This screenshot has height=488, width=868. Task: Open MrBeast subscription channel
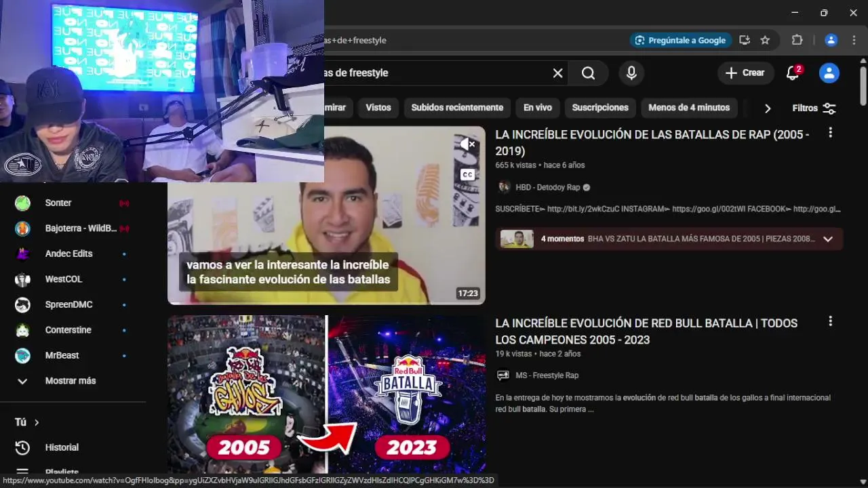point(73,355)
